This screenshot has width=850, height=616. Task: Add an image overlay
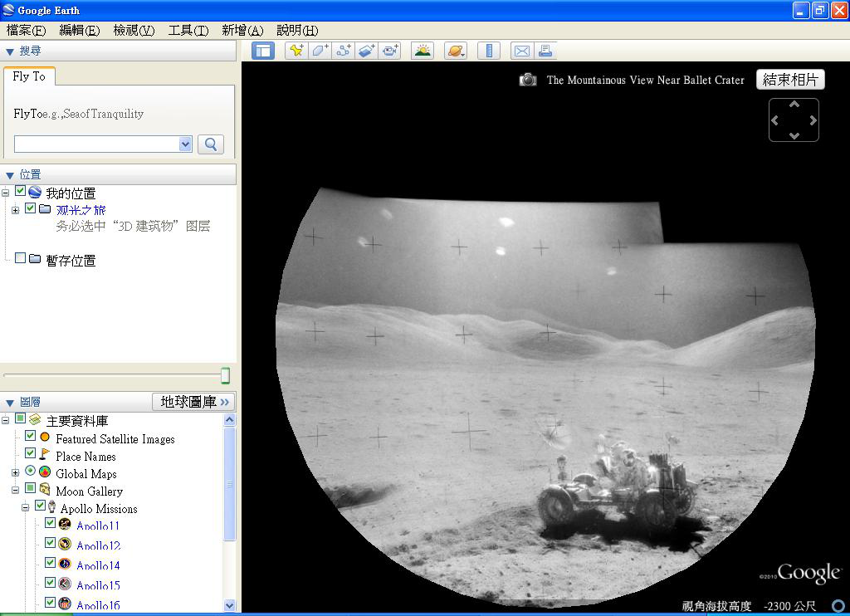pyautogui.click(x=366, y=51)
